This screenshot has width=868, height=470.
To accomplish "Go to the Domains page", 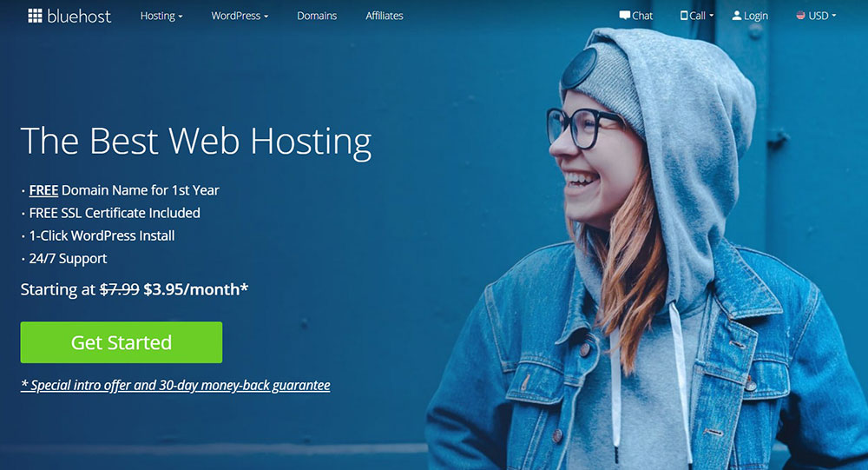I will coord(317,17).
